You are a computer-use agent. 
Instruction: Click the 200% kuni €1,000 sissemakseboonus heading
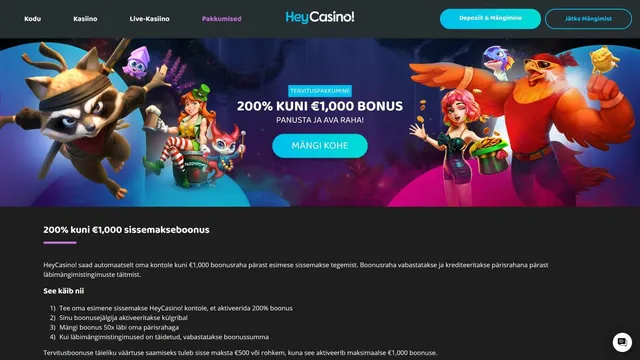[x=127, y=230]
